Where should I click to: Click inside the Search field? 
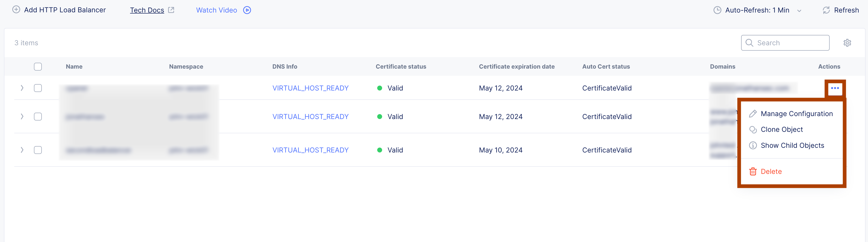point(785,43)
